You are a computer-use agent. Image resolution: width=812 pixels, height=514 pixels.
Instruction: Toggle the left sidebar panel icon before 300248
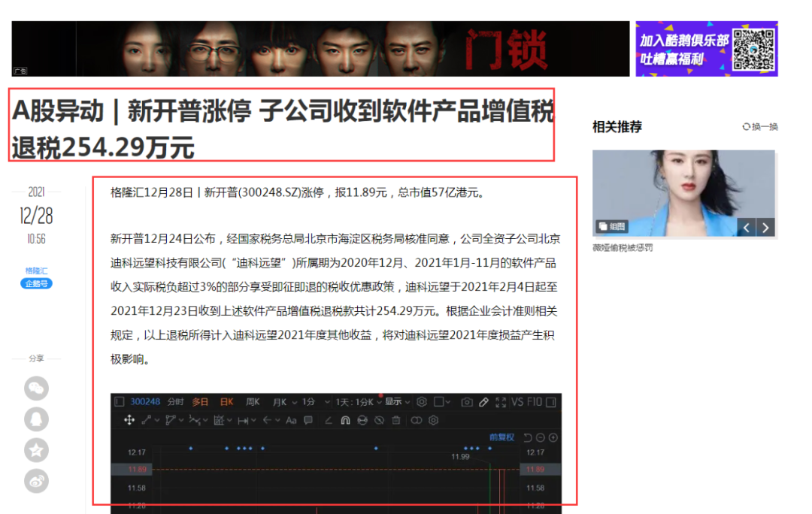pos(119,402)
